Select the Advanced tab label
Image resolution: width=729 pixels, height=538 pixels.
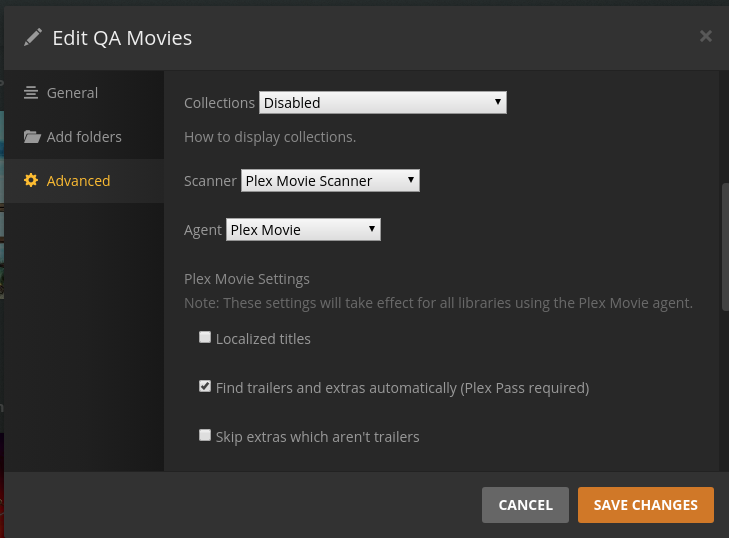[78, 181]
